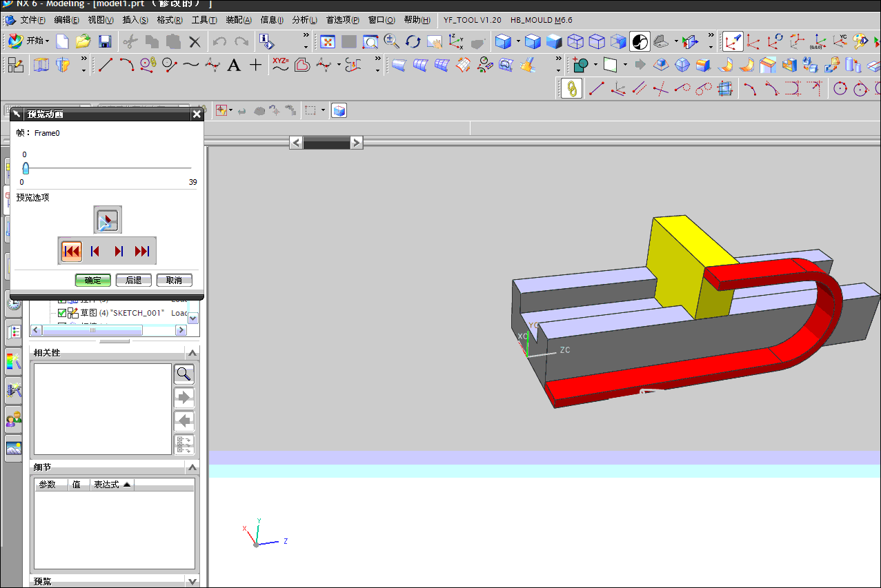Expand the 预览 panel

[192, 582]
